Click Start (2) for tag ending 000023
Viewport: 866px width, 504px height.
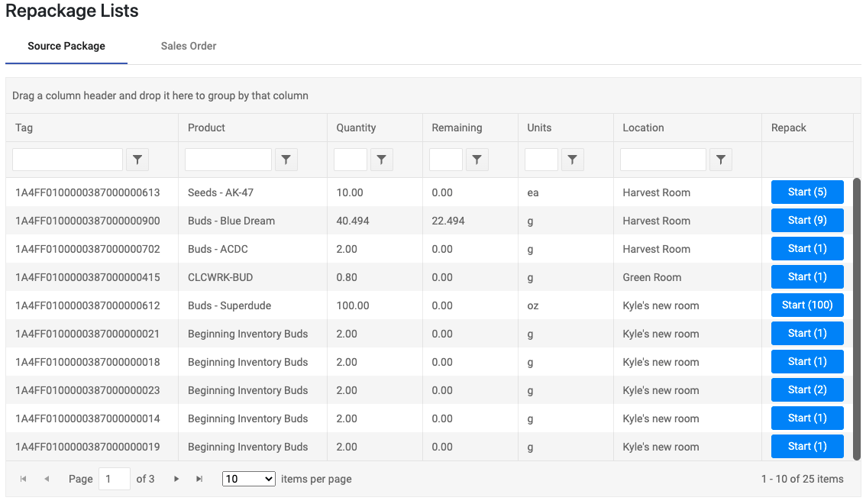[x=807, y=389]
